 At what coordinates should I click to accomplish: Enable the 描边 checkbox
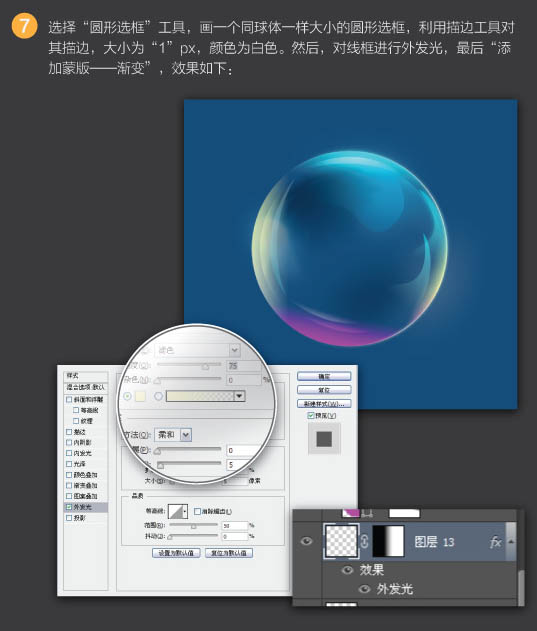tap(69, 432)
